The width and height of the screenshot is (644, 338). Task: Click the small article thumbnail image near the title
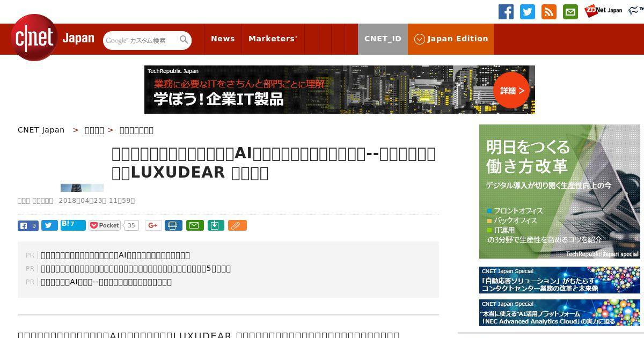point(82,188)
